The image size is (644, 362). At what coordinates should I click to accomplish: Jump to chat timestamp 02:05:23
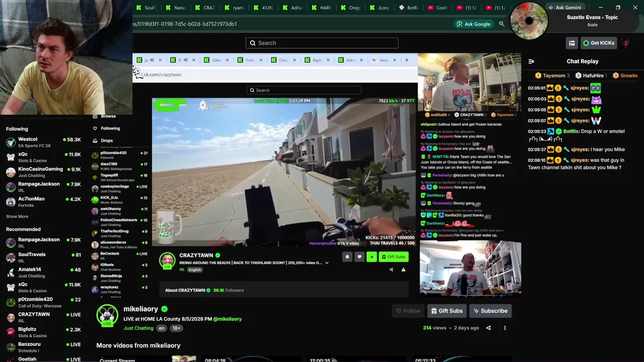(537, 131)
